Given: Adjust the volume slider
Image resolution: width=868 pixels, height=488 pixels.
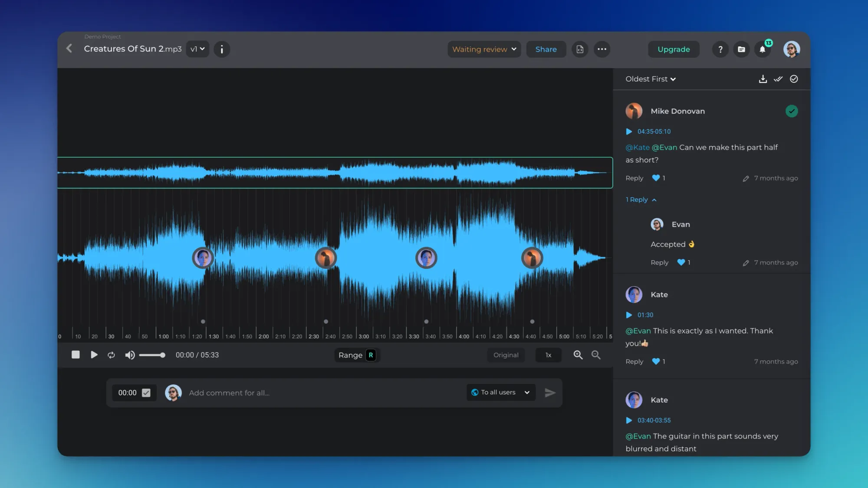Looking at the screenshot, I should point(152,355).
